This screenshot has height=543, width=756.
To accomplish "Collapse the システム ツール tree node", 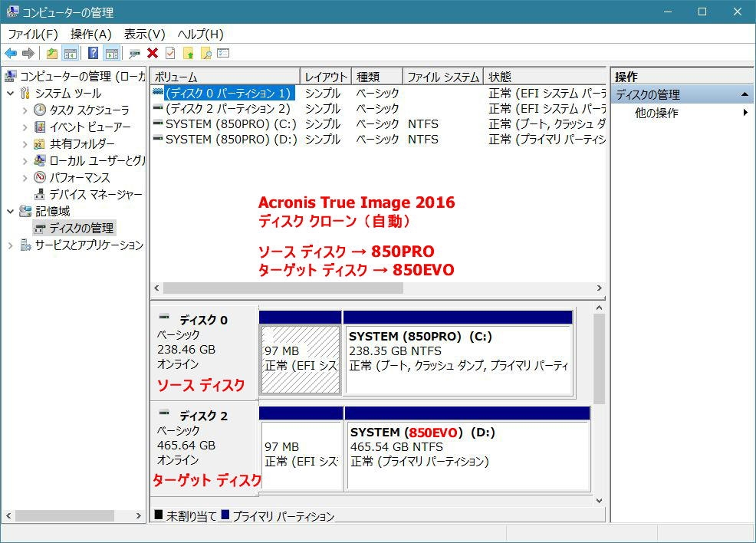I will pos(11,93).
